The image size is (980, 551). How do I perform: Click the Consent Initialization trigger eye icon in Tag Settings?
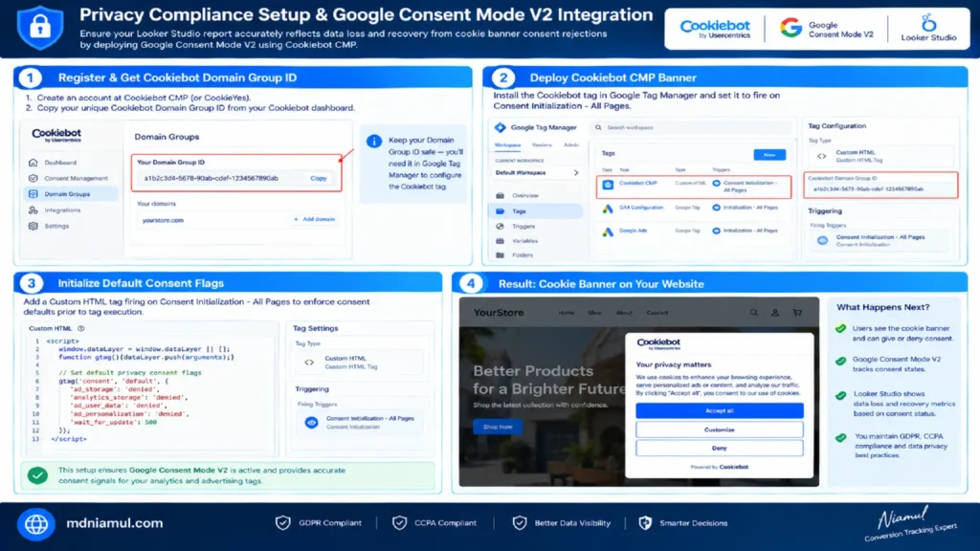pyautogui.click(x=311, y=422)
